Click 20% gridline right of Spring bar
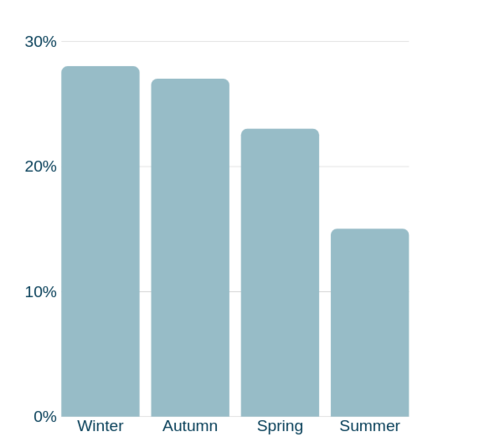The height and width of the screenshot is (447, 500). click(364, 166)
